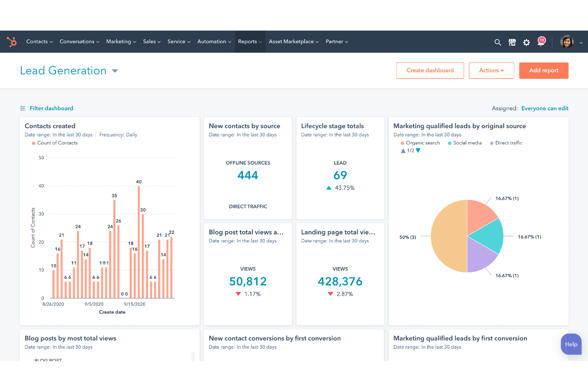Click the user profile avatar
The height and width of the screenshot is (392, 588).
coord(567,42)
